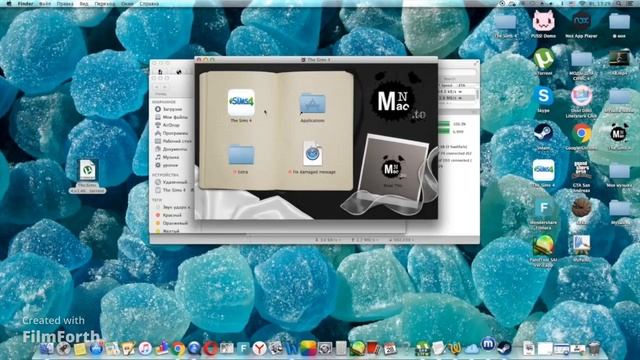
Task: Open the Файл menu
Action: click(x=45, y=4)
